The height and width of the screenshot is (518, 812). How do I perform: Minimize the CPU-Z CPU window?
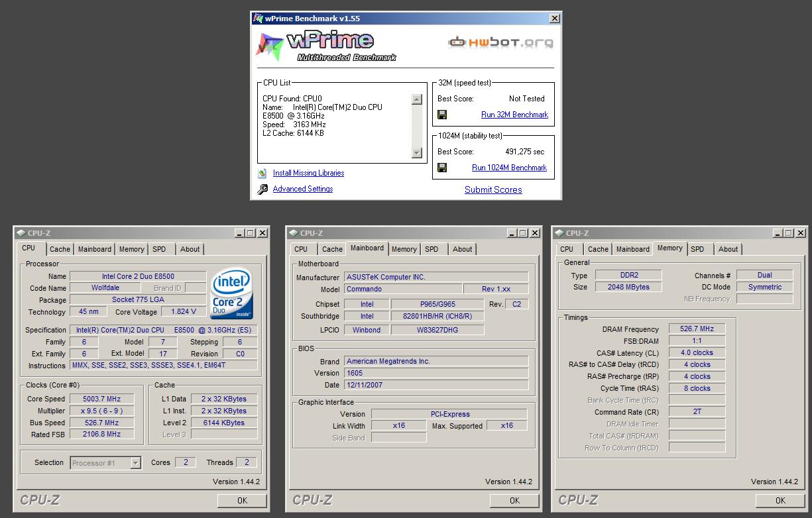pos(239,233)
